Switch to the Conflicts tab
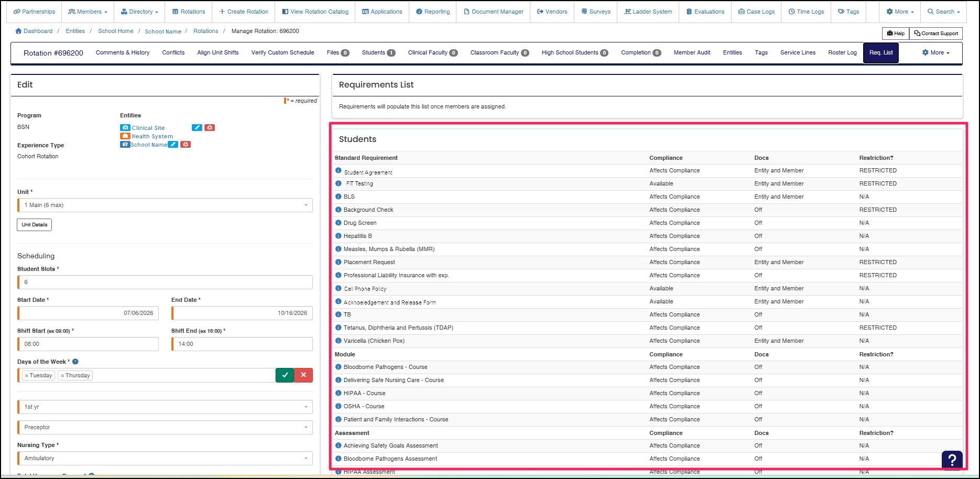The height and width of the screenshot is (479, 980). (x=173, y=52)
